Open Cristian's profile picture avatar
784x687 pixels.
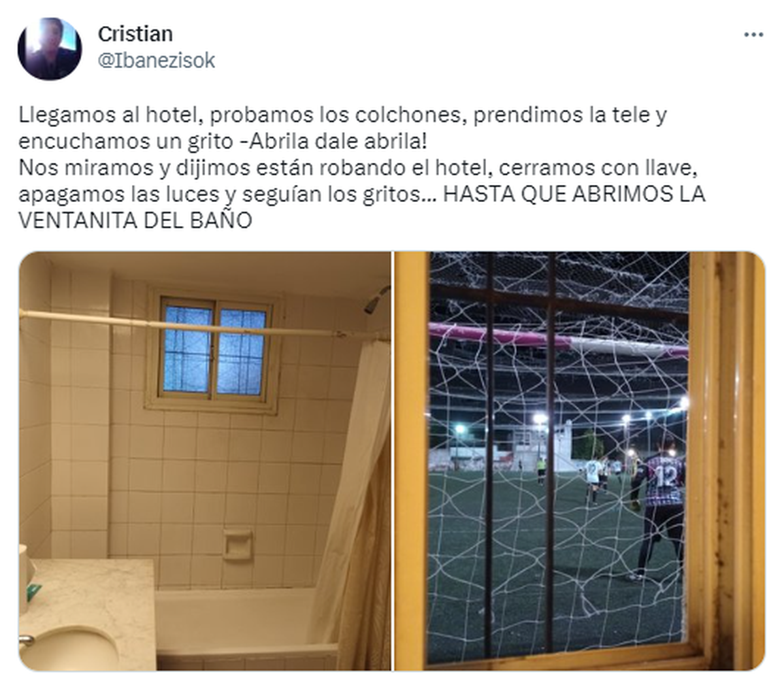point(50,49)
